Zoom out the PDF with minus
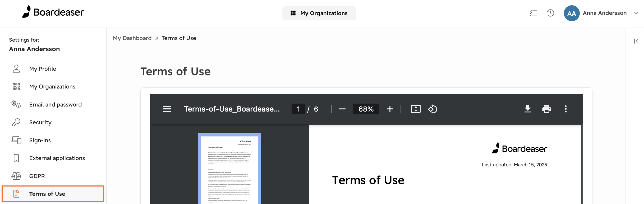 click(x=342, y=109)
